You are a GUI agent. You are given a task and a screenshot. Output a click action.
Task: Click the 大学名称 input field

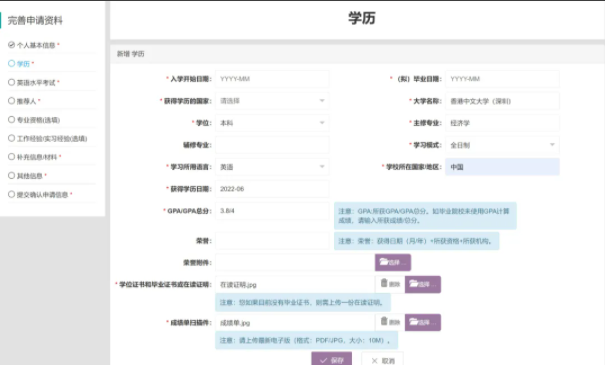502,101
